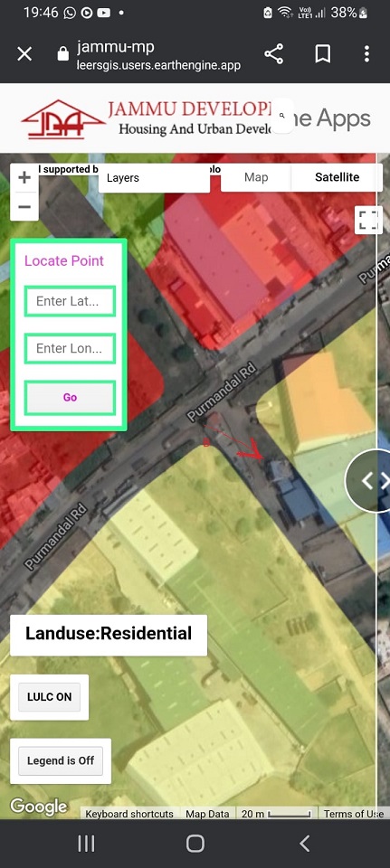
Task: Close the browser tab with the X icon
Action: click(x=24, y=53)
